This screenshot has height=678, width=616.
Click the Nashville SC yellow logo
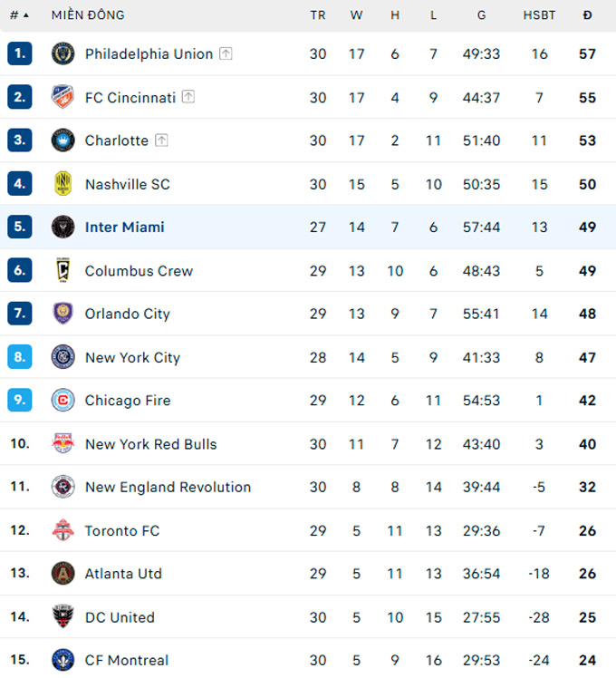tap(63, 184)
